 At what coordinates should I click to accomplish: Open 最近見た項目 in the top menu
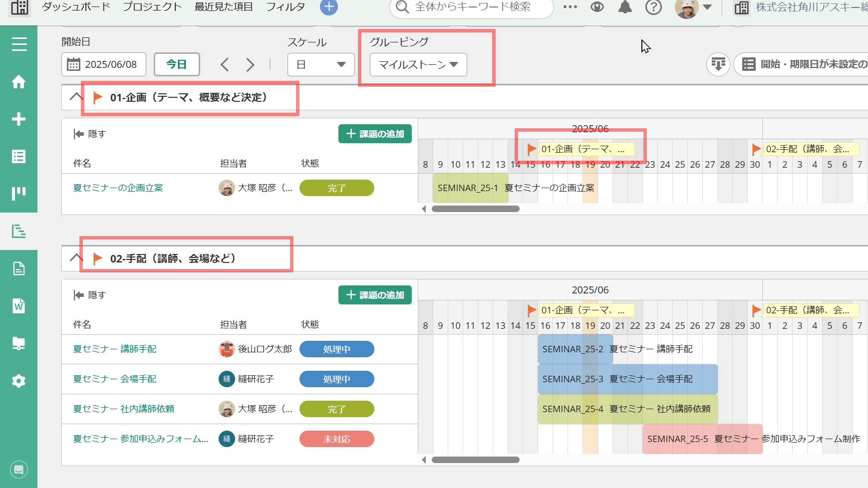(224, 7)
